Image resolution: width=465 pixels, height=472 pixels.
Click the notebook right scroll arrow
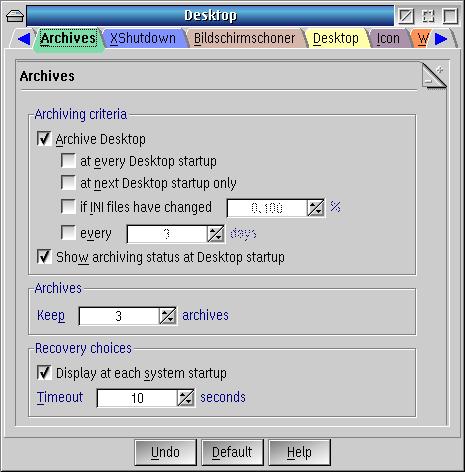pos(441,39)
